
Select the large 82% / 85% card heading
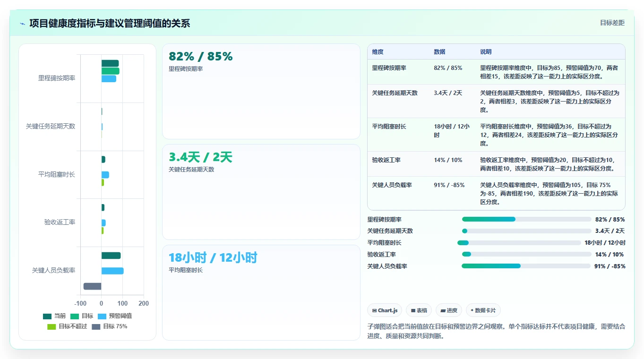(x=201, y=57)
